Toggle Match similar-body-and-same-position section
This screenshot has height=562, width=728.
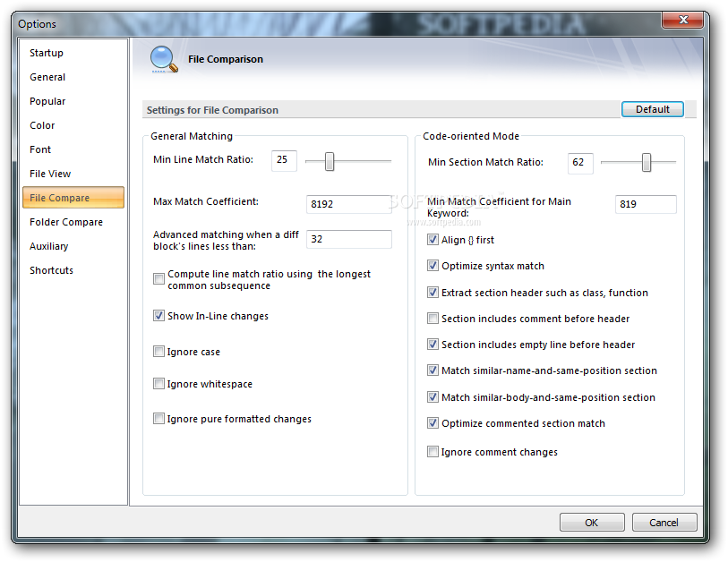(433, 397)
